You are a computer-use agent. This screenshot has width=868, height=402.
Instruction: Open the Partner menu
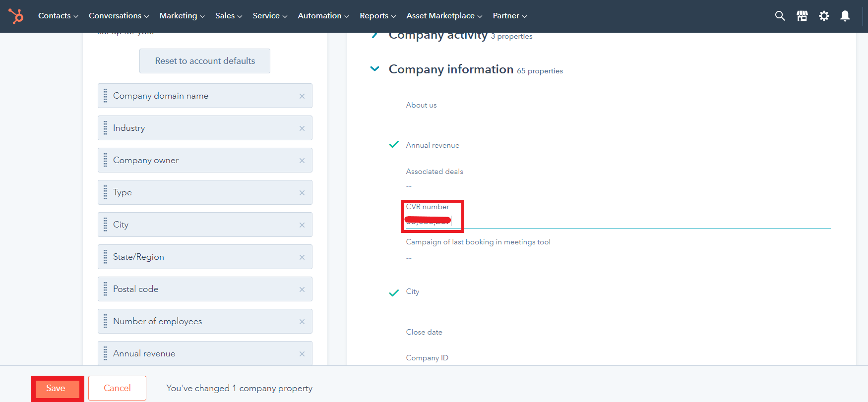(x=510, y=16)
